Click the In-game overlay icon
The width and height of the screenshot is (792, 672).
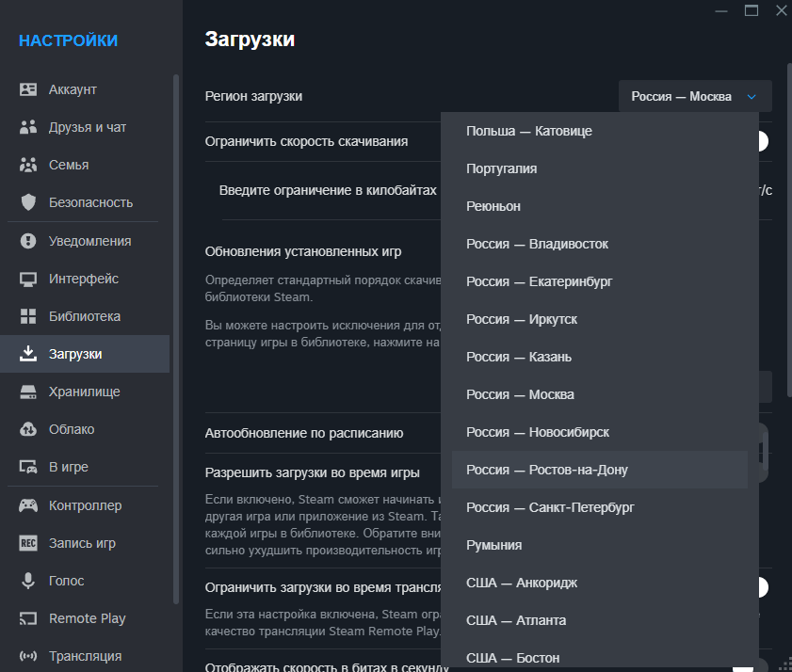pyautogui.click(x=28, y=467)
